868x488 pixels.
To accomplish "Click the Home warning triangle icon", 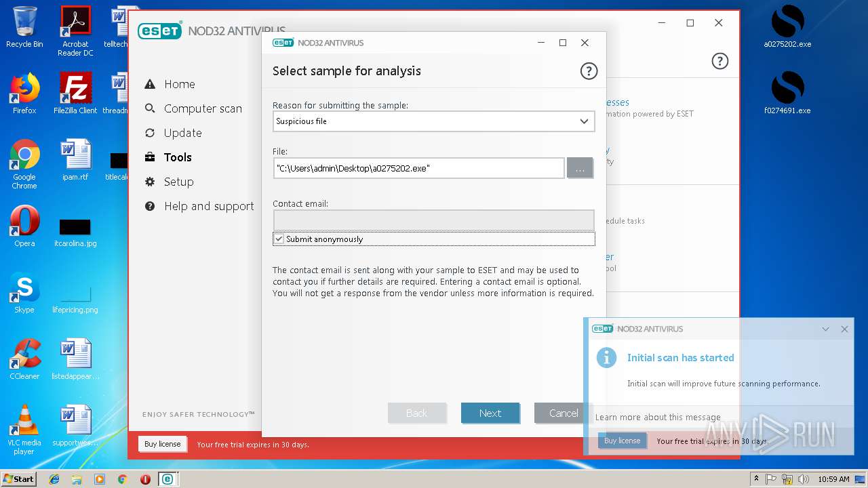I will click(x=150, y=84).
